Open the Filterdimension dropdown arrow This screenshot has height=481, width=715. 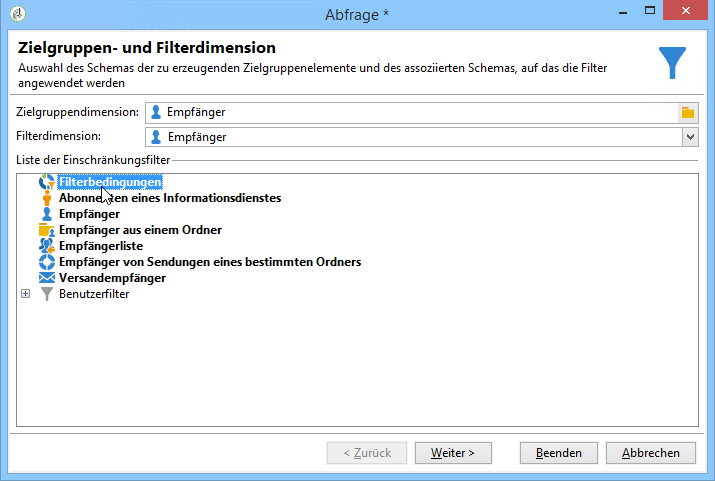[690, 137]
